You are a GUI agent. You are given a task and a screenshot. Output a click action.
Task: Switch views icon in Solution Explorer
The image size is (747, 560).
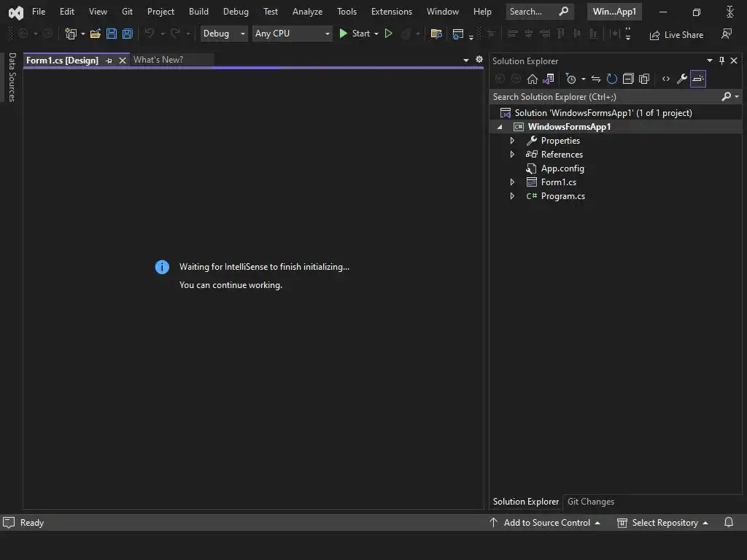click(x=549, y=79)
